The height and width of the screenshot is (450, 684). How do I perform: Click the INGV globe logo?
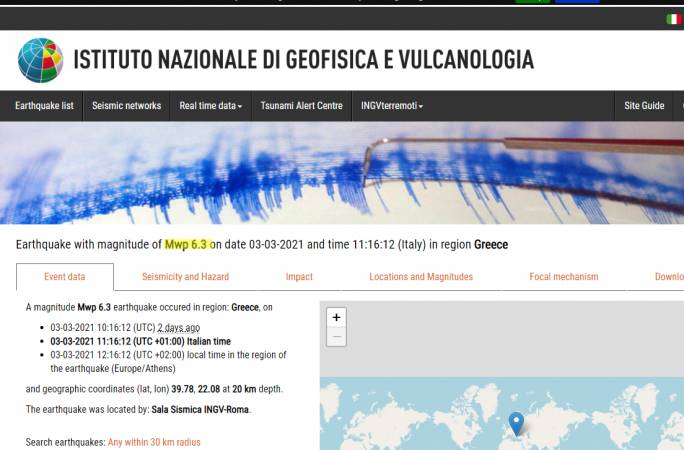coord(41,60)
